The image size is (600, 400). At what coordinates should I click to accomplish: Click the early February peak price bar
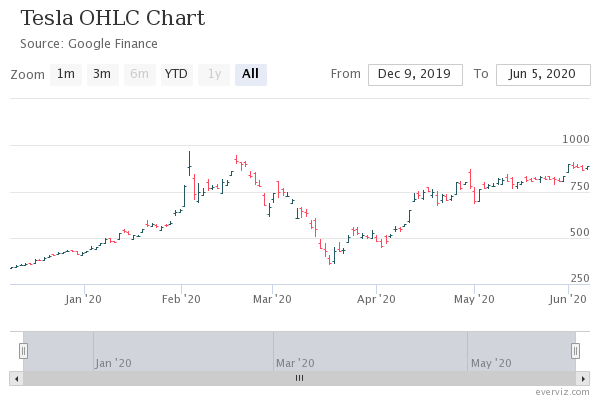(x=189, y=163)
